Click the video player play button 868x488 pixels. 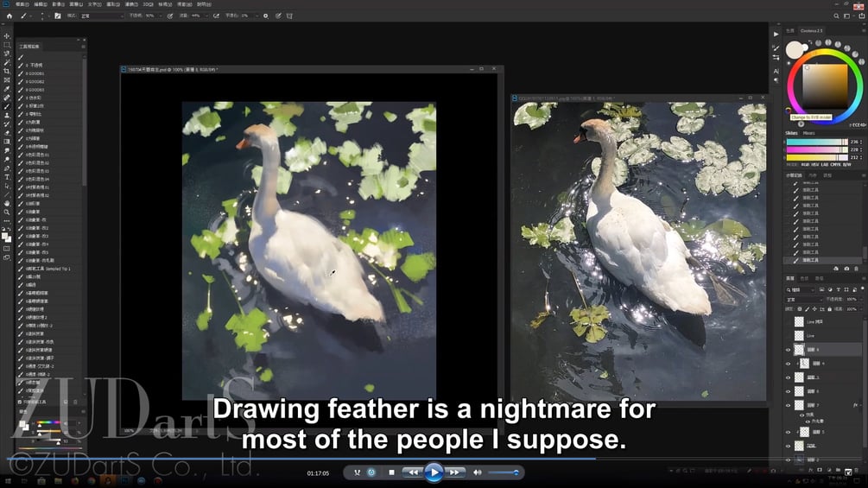coord(434,472)
